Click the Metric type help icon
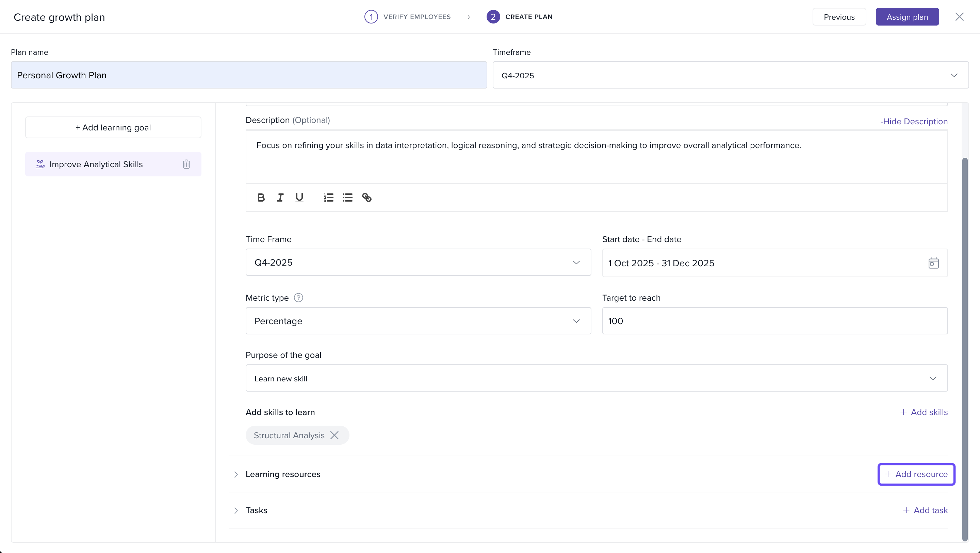Viewport: 980px width, 553px height. [x=298, y=298]
